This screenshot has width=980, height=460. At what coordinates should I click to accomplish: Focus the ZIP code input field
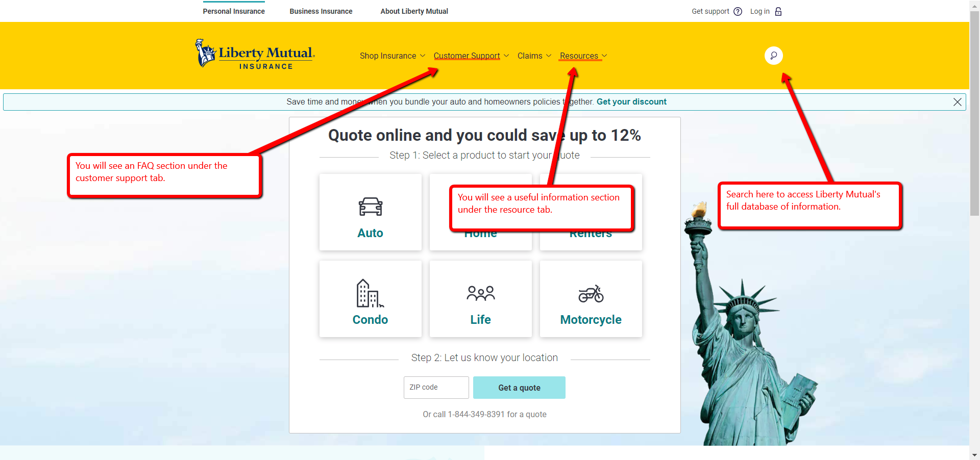tap(436, 388)
